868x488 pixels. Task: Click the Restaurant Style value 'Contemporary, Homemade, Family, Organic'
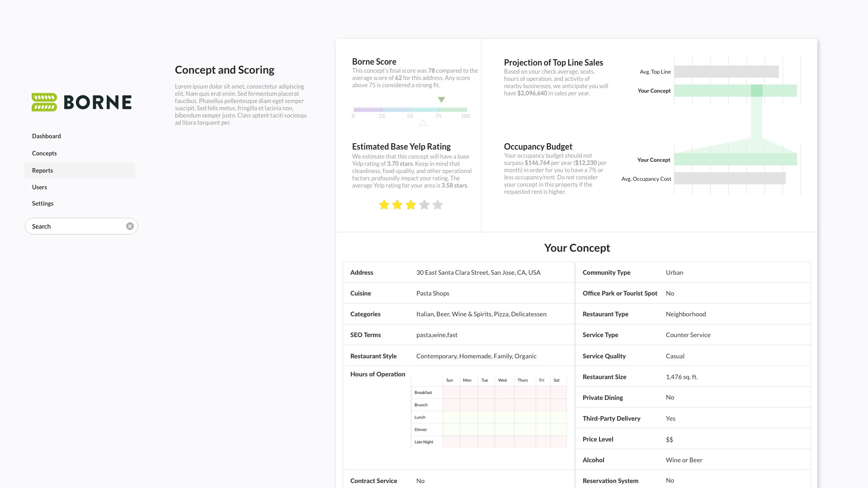(476, 356)
